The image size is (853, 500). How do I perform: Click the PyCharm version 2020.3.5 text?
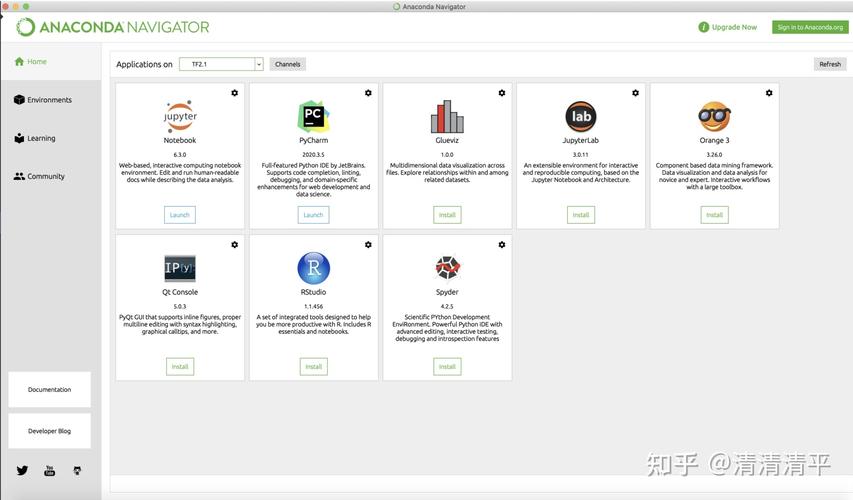(313, 155)
